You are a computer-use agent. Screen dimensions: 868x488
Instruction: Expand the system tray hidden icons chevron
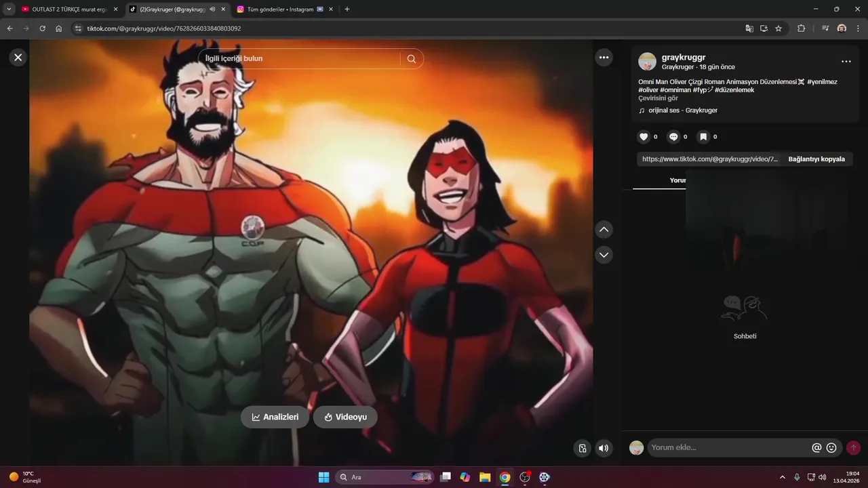pyautogui.click(x=782, y=477)
